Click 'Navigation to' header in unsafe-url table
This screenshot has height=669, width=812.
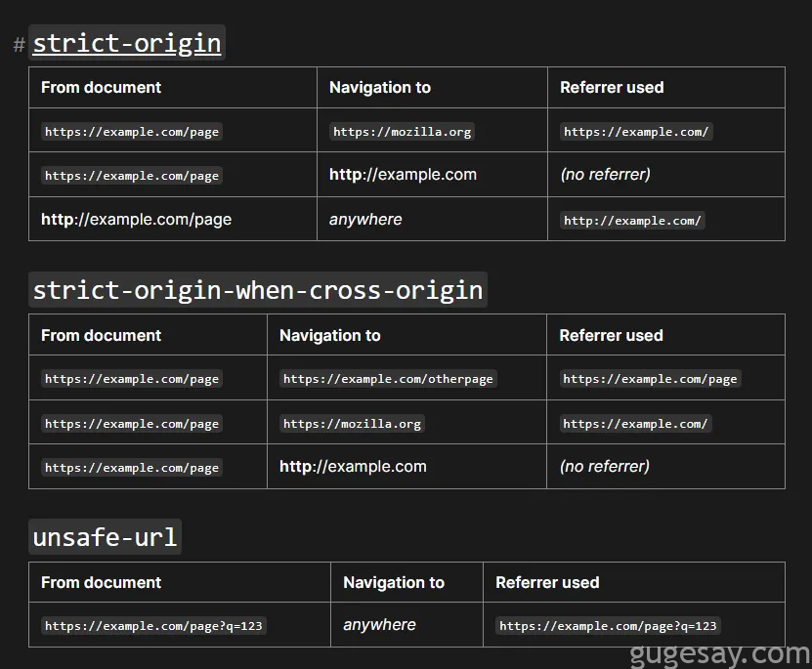[393, 582]
